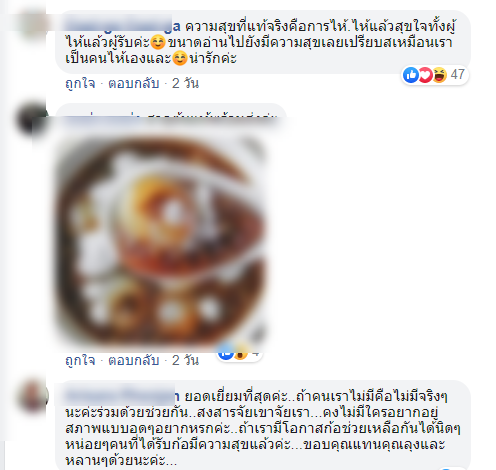Click the comment starting ความสุขที่แท้จริง
The image size is (496, 470).
pyautogui.click(x=263, y=42)
